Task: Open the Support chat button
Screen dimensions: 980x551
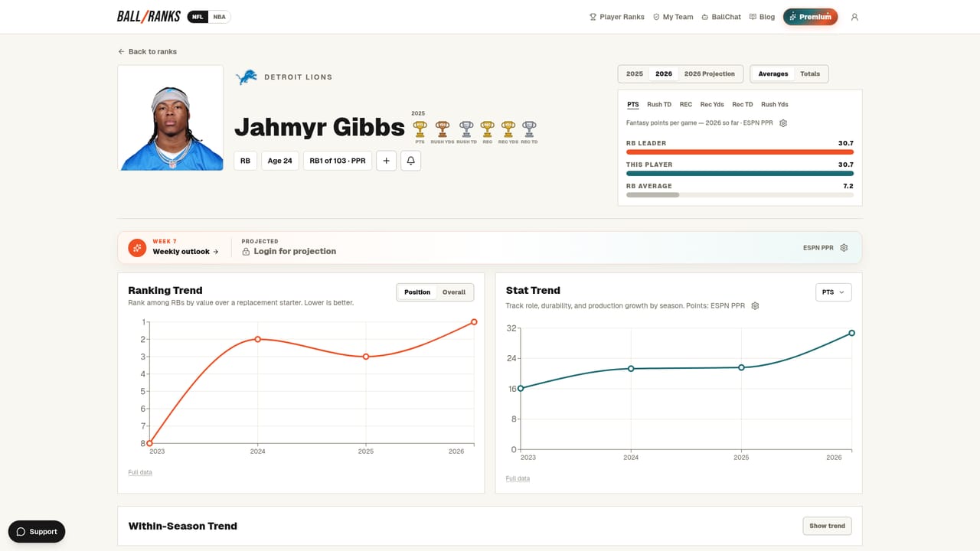Action: pos(37,532)
